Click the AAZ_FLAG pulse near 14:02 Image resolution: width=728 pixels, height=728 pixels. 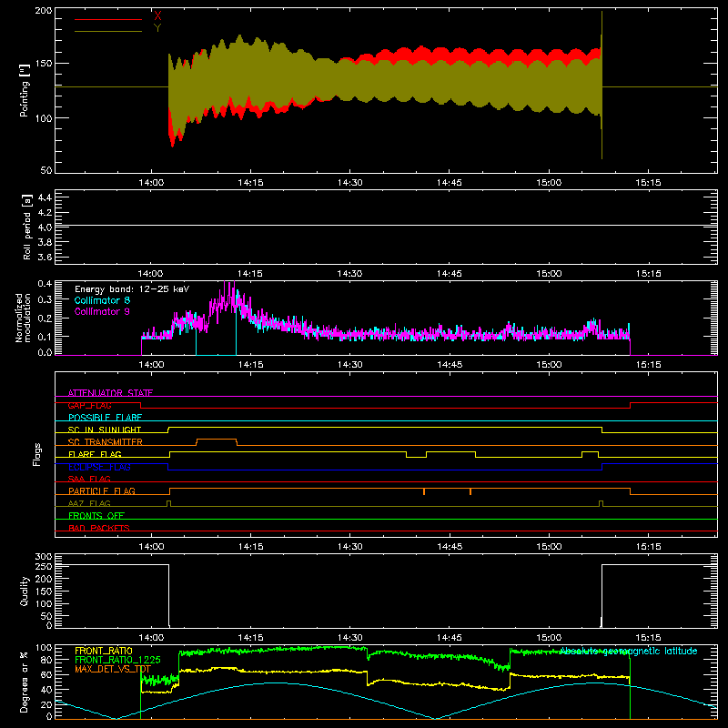pos(168,503)
